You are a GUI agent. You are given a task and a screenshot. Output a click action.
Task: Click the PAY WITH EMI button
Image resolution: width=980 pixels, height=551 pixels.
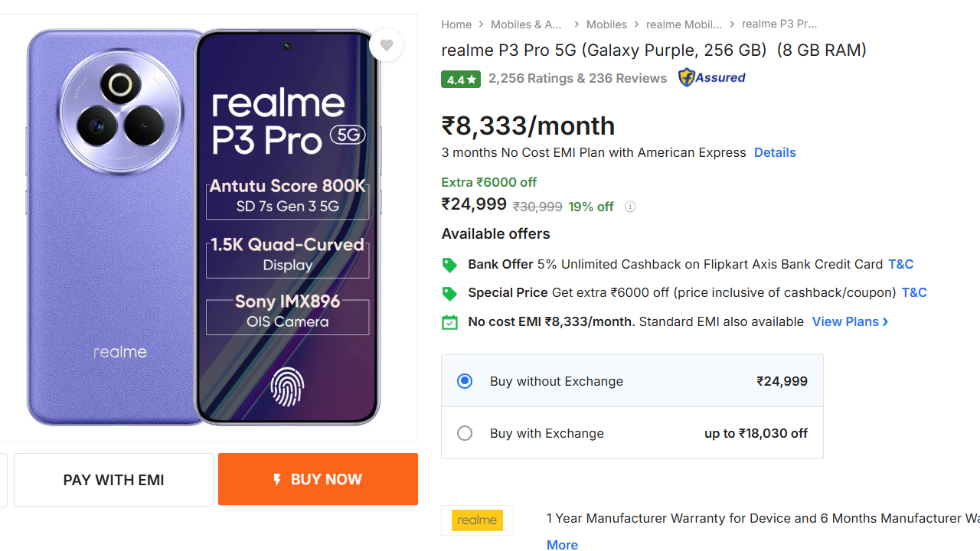click(x=113, y=479)
